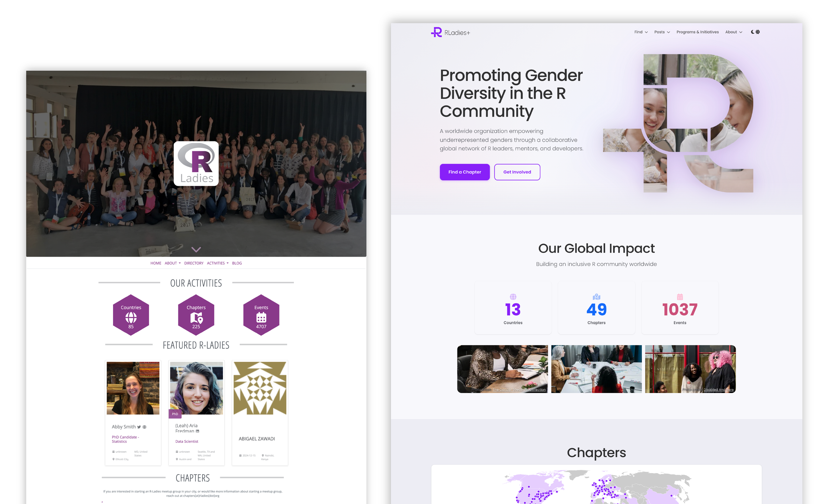Click the calendar icon above 1037 Events

[x=679, y=297]
